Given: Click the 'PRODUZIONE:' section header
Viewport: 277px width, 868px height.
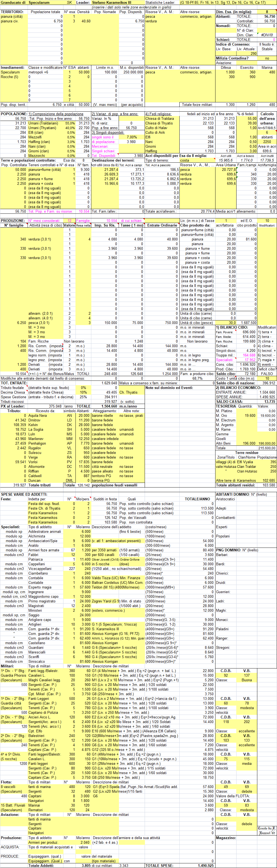Looking at the screenshot, I should coord(13,221).
